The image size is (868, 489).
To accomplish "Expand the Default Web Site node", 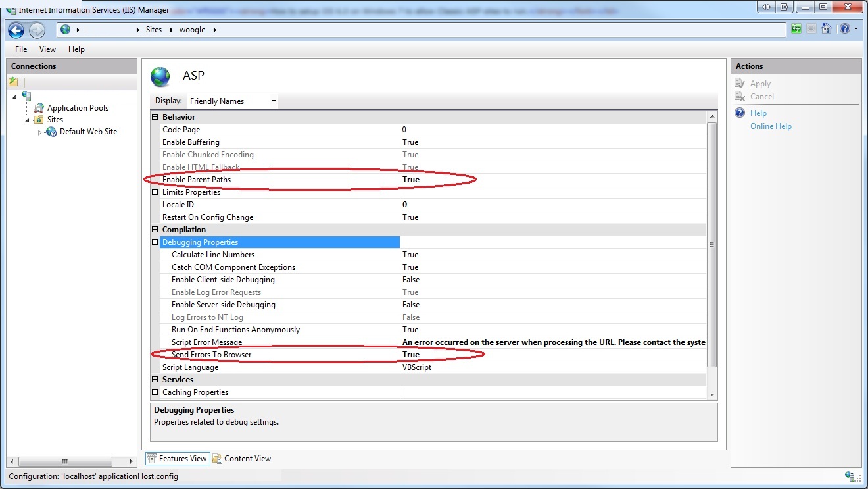I will pos(39,132).
